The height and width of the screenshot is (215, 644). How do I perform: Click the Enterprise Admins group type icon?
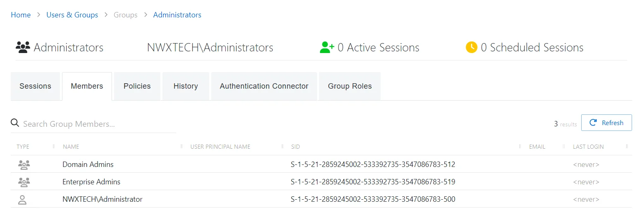(x=24, y=182)
